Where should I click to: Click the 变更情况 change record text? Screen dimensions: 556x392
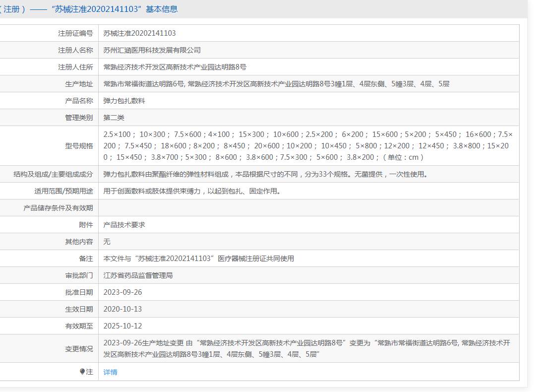307,349
